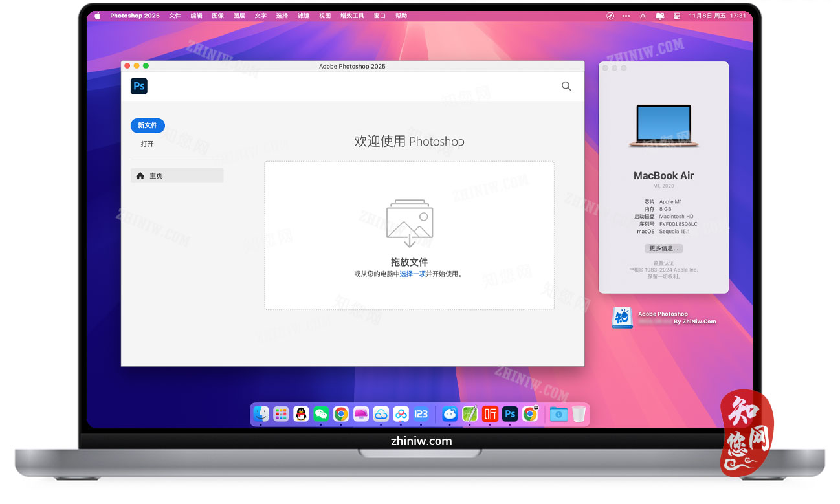Open the green leaf pen app in dock
Image resolution: width=840 pixels, height=504 pixels.
coord(470,414)
